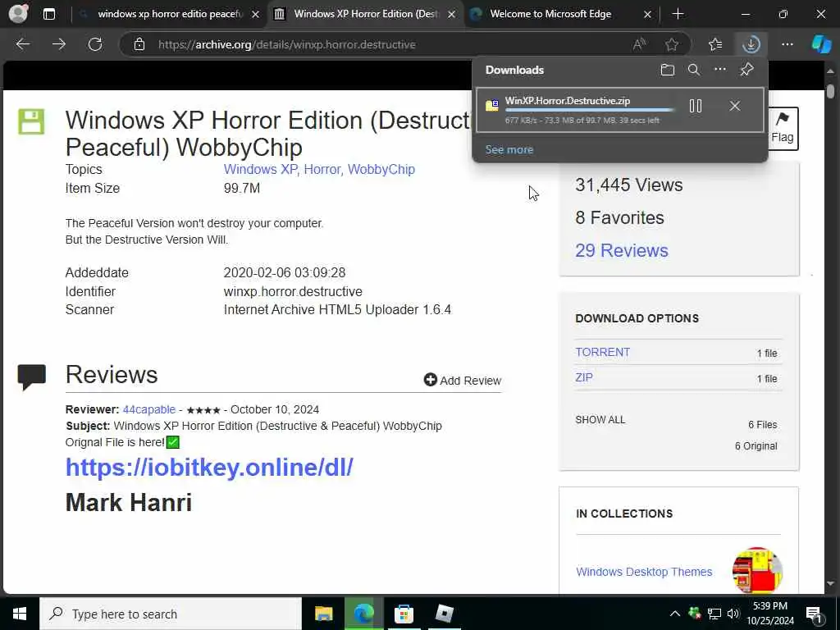840x630 pixels.
Task: Open the notification center icon
Action: pyautogui.click(x=814, y=614)
